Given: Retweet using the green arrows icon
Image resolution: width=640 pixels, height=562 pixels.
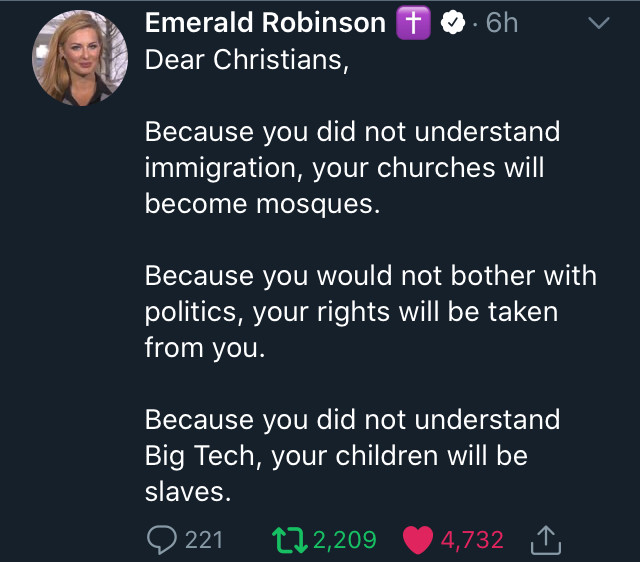Looking at the screenshot, I should click(x=291, y=540).
